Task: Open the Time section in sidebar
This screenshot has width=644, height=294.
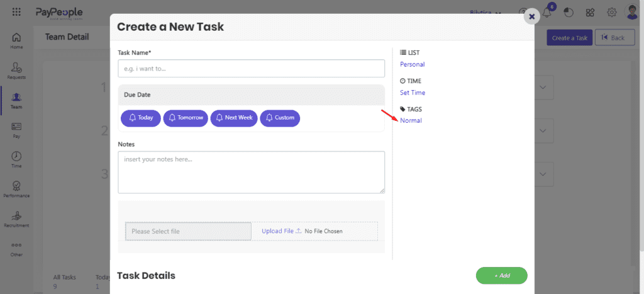Action: pos(16,160)
